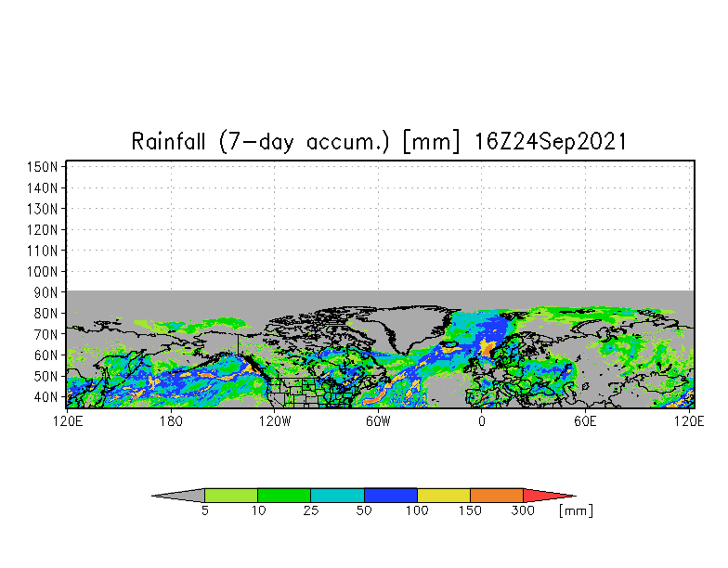Click the blue 50-100 mm swatch

pos(390,496)
